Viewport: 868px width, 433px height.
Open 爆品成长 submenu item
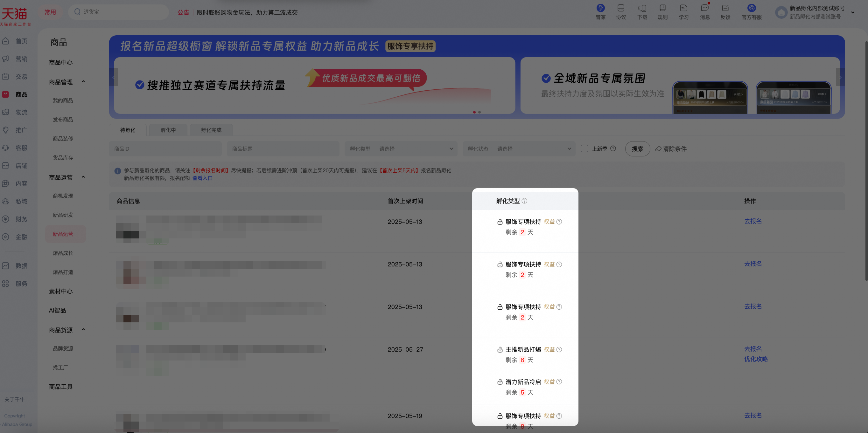(x=63, y=253)
